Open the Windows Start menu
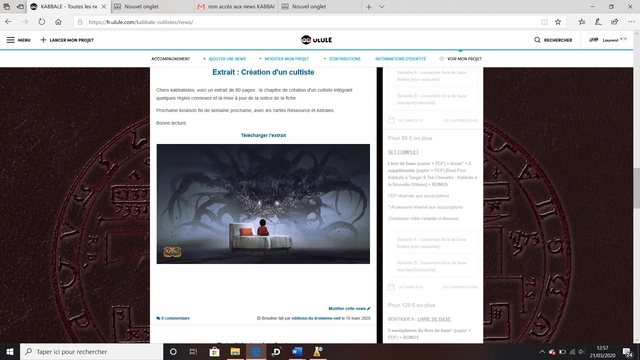Image resolution: width=640 pixels, height=360 pixels. [x=10, y=351]
